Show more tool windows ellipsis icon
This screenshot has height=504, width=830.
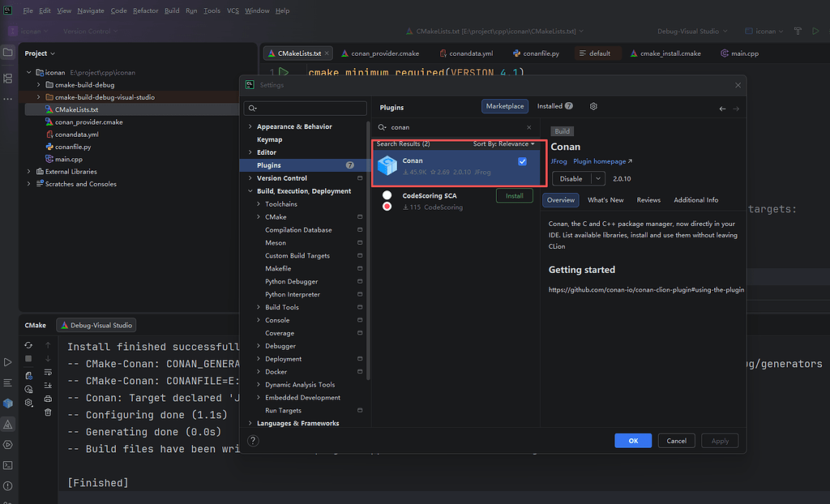(x=8, y=99)
